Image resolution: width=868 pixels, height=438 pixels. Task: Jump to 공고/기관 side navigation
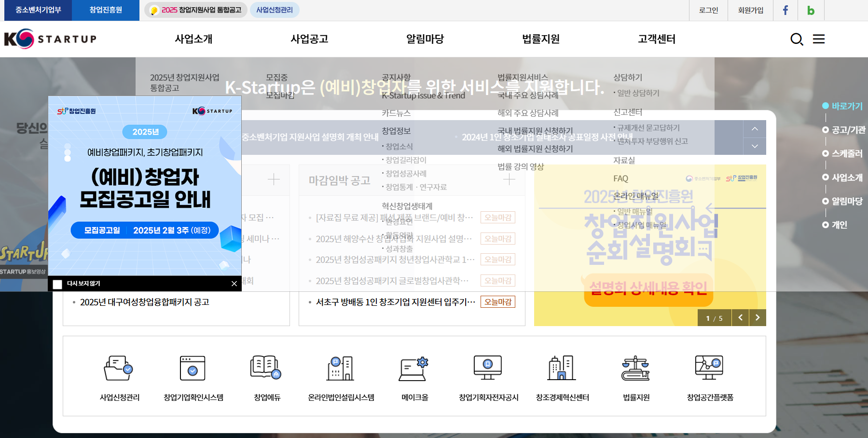click(x=844, y=130)
